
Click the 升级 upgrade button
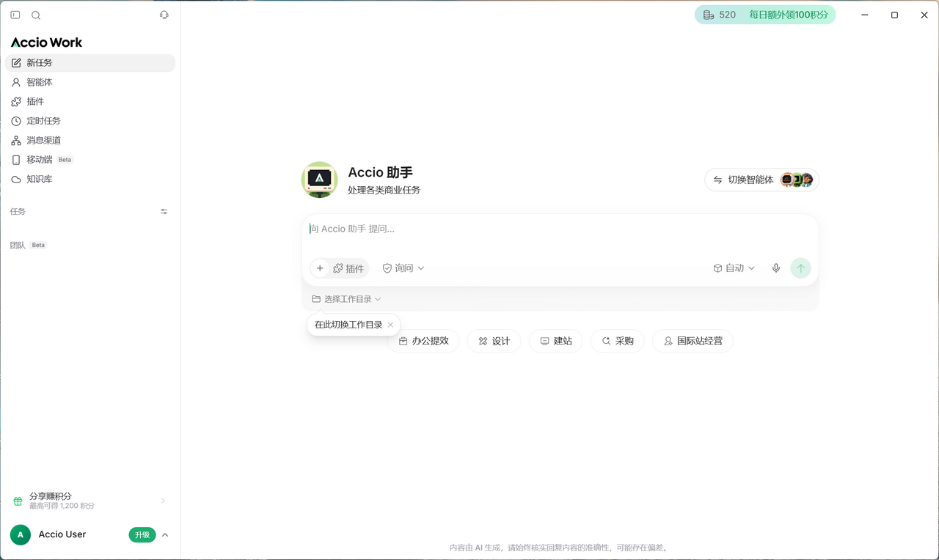point(142,535)
